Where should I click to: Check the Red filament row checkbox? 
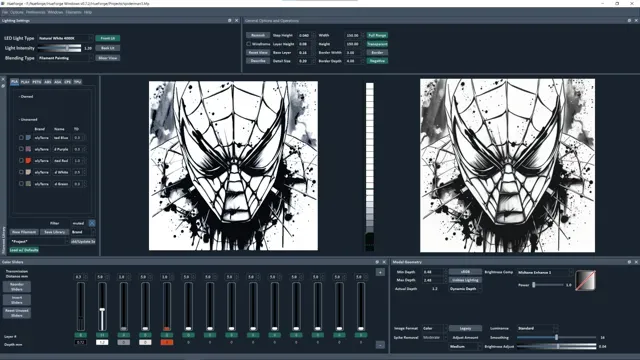click(21, 161)
